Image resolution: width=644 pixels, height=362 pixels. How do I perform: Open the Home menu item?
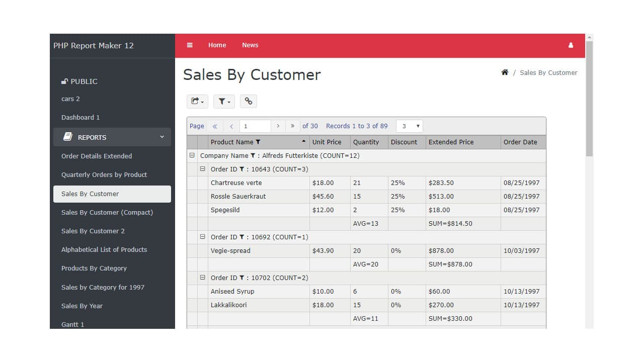click(217, 45)
